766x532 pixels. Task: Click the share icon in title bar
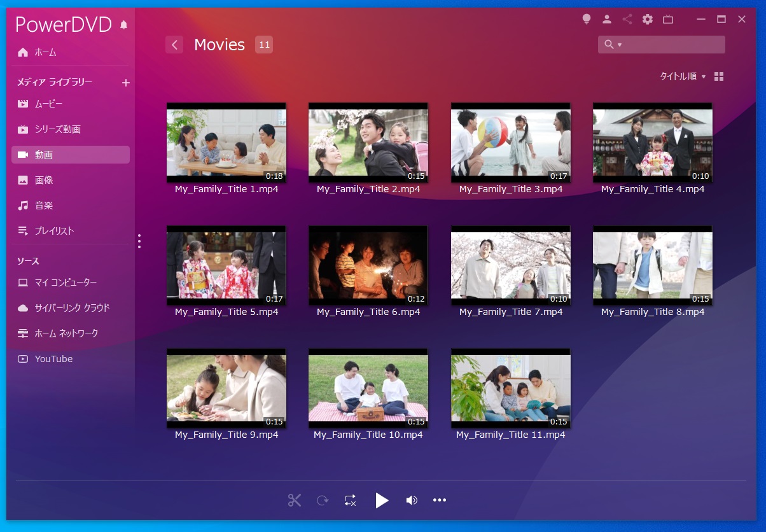pyautogui.click(x=627, y=19)
